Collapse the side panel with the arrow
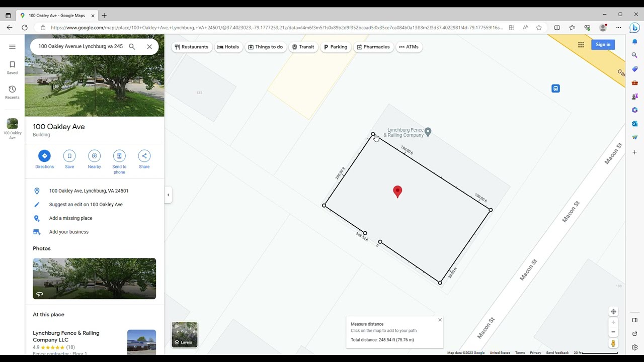 [x=168, y=195]
